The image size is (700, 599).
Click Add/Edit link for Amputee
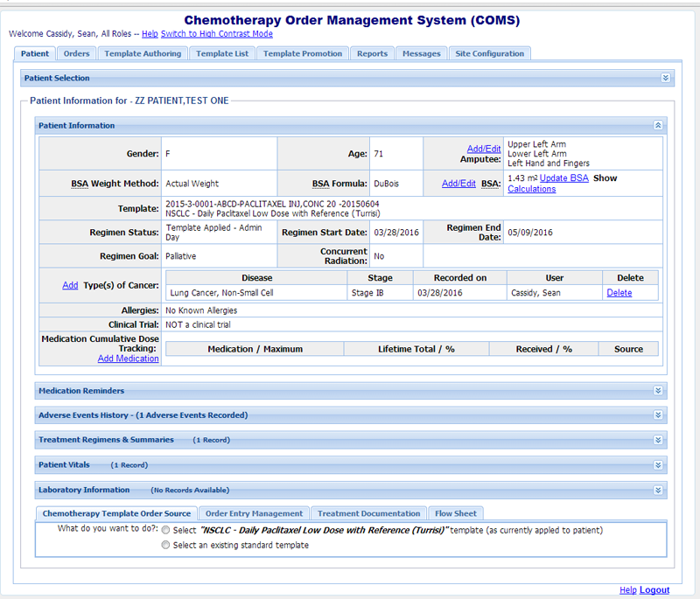484,149
